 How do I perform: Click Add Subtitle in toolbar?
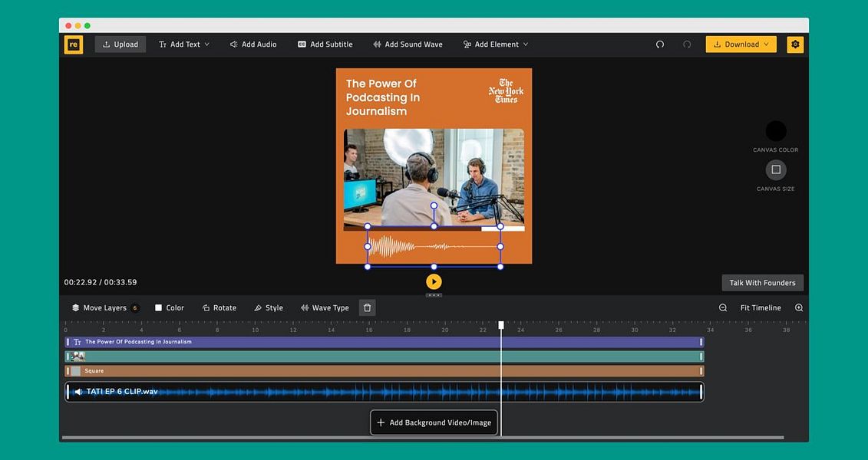coord(325,44)
